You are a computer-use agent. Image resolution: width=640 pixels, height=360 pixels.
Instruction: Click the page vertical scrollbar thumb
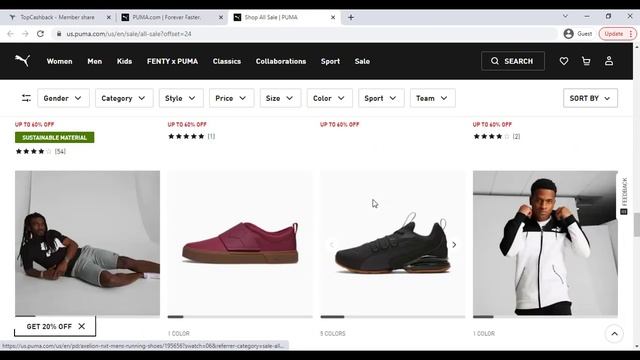click(636, 224)
